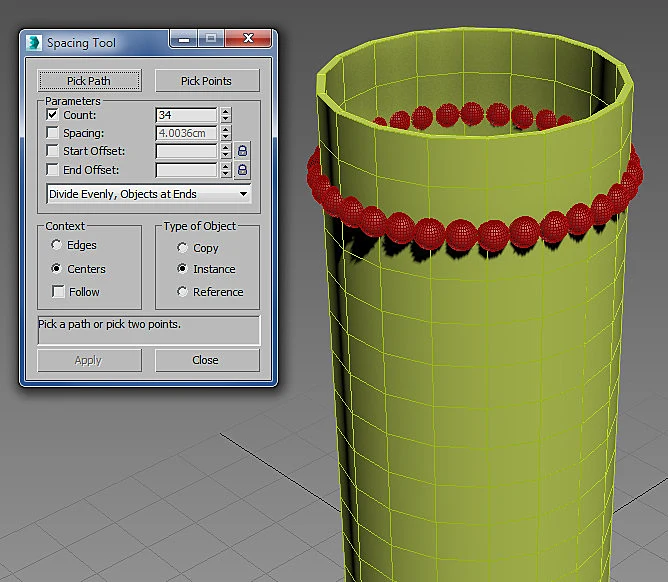Select the Edges context radio button
This screenshot has height=582, width=668.
pyautogui.click(x=56, y=245)
